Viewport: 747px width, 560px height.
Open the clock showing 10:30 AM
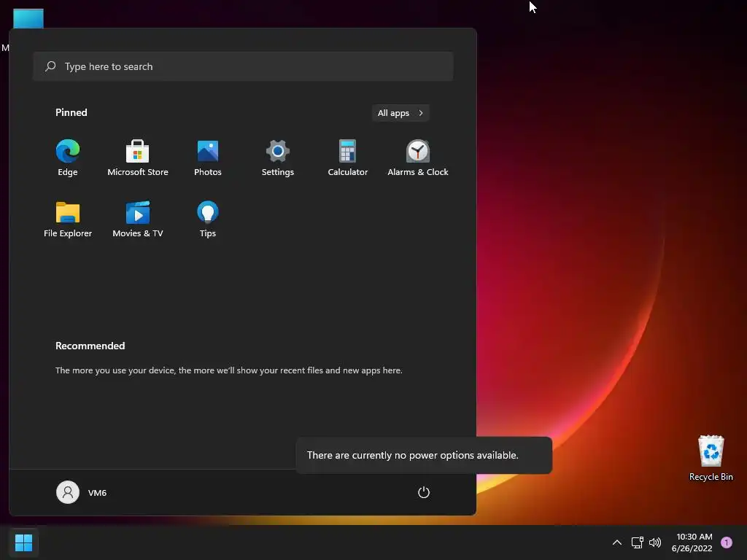click(x=692, y=542)
